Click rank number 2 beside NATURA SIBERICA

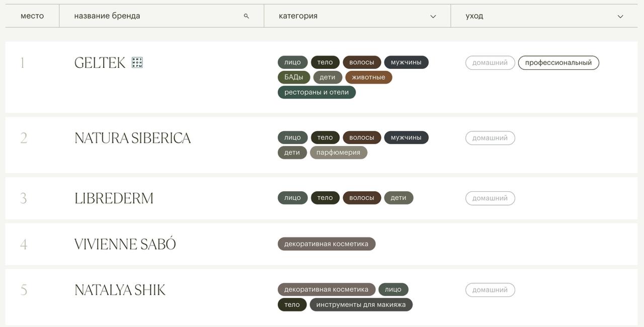point(23,138)
